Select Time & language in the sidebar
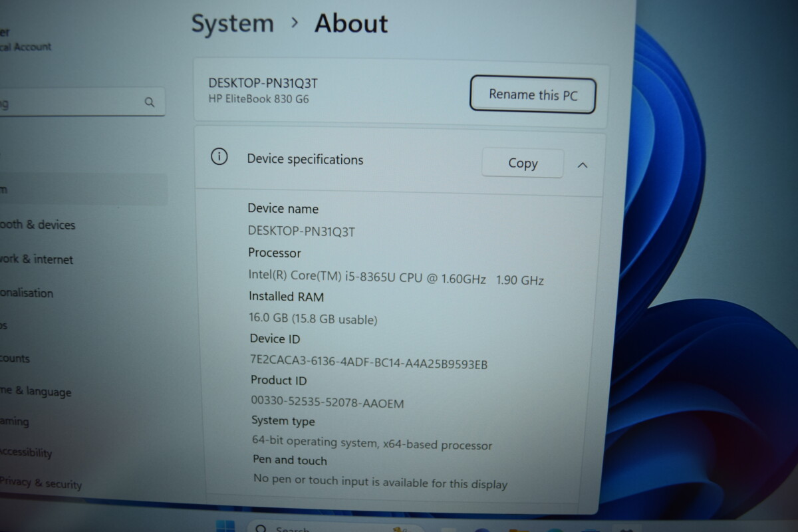Screen dimensions: 798x532 click(x=35, y=392)
